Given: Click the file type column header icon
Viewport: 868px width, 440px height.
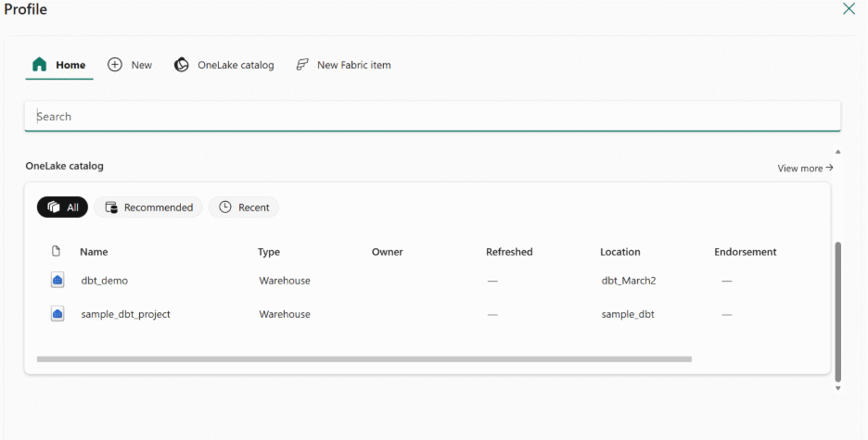Looking at the screenshot, I should click(56, 252).
